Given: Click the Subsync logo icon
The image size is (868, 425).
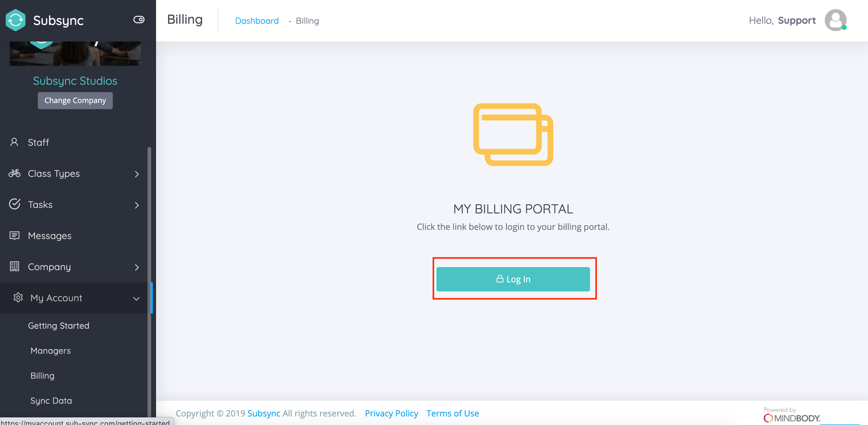Looking at the screenshot, I should [x=16, y=20].
